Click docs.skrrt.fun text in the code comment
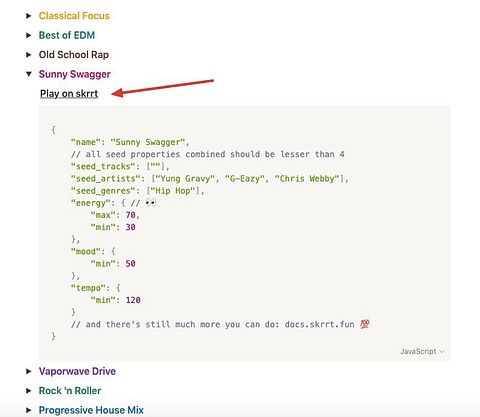The width and height of the screenshot is (480, 417). (x=319, y=324)
